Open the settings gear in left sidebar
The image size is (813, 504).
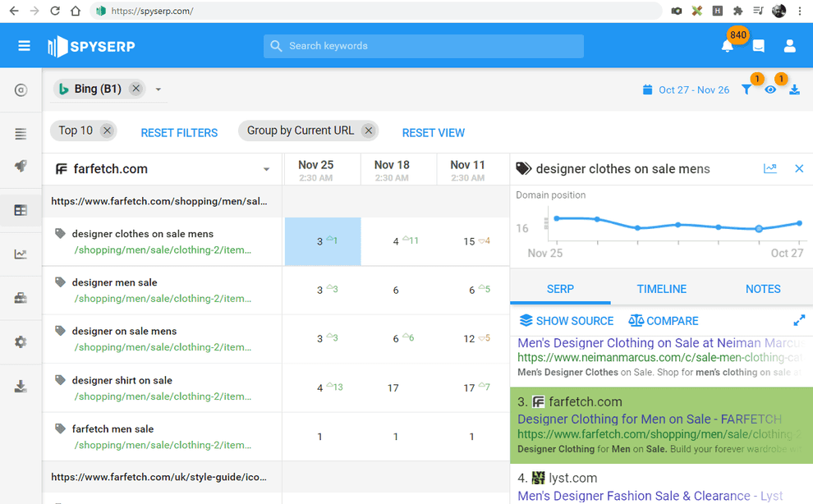[x=21, y=342]
